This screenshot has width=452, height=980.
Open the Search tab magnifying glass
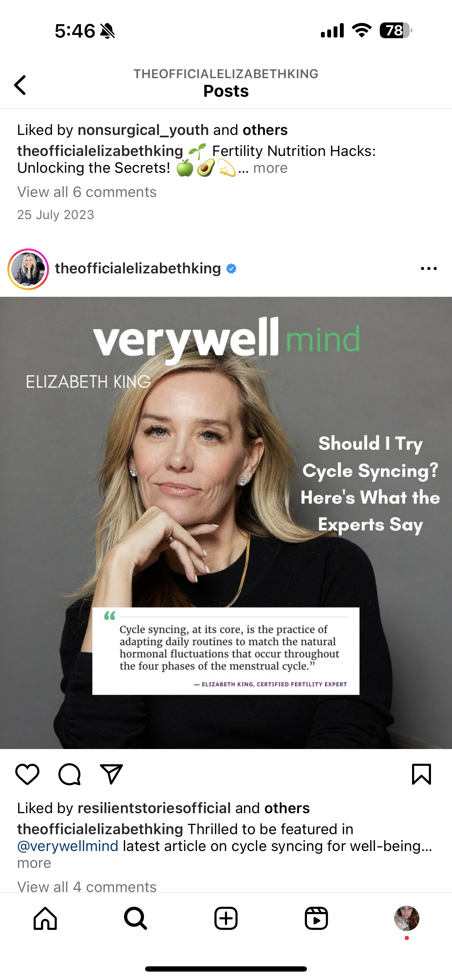click(x=136, y=918)
